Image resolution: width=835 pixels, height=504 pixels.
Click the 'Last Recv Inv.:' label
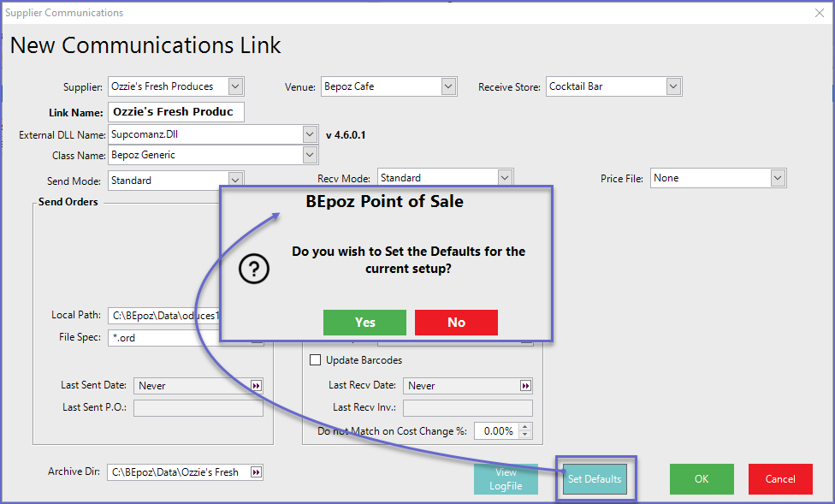pyautogui.click(x=364, y=407)
